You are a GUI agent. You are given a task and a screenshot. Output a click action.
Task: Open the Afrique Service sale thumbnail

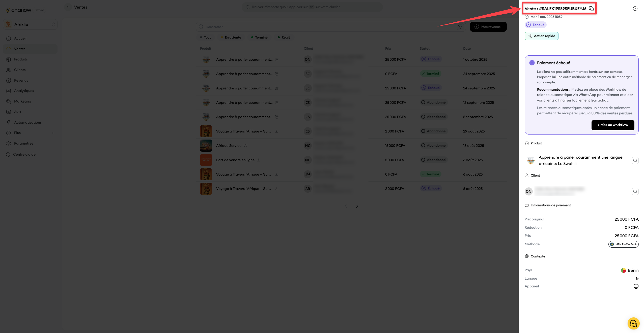(206, 146)
